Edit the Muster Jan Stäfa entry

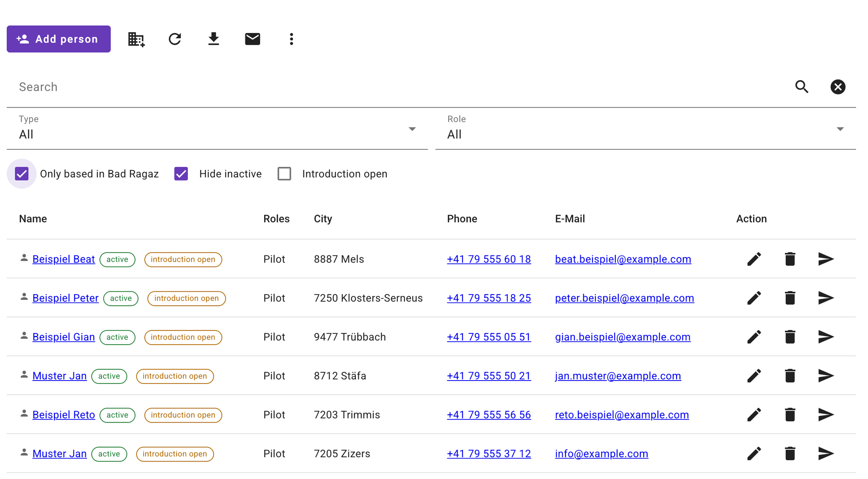pyautogui.click(x=754, y=376)
